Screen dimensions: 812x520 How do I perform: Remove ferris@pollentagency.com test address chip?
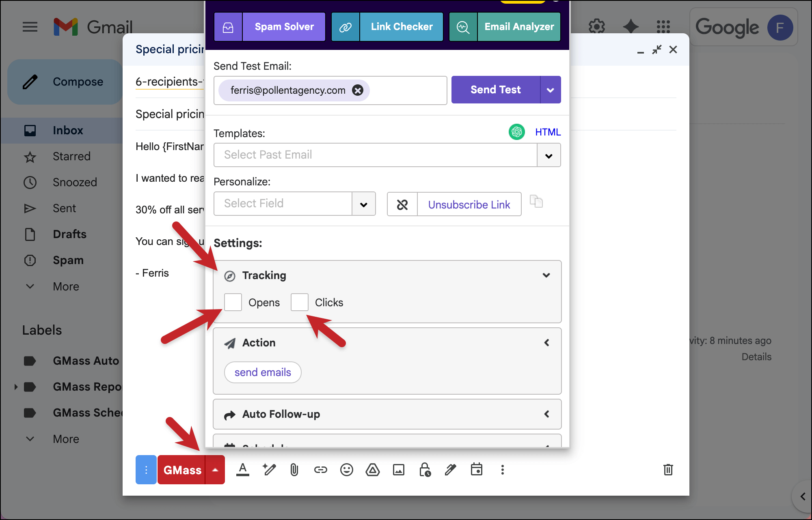357,90
